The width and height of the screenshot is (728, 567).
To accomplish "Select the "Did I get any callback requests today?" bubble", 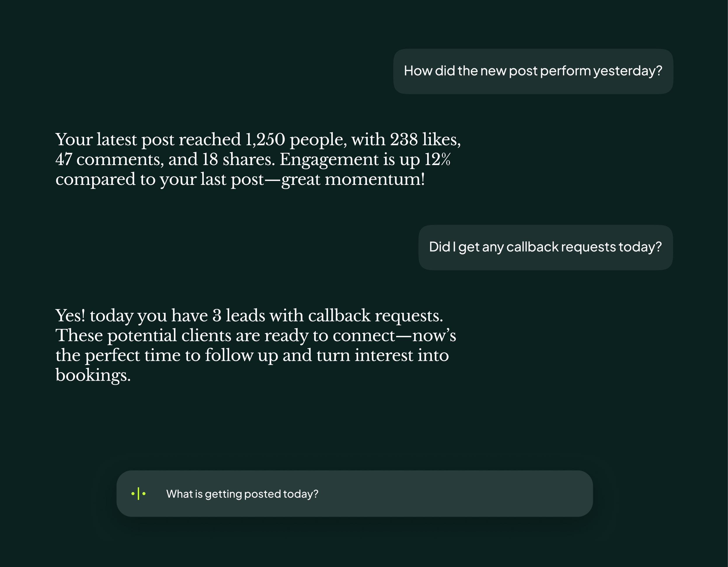I will (545, 247).
